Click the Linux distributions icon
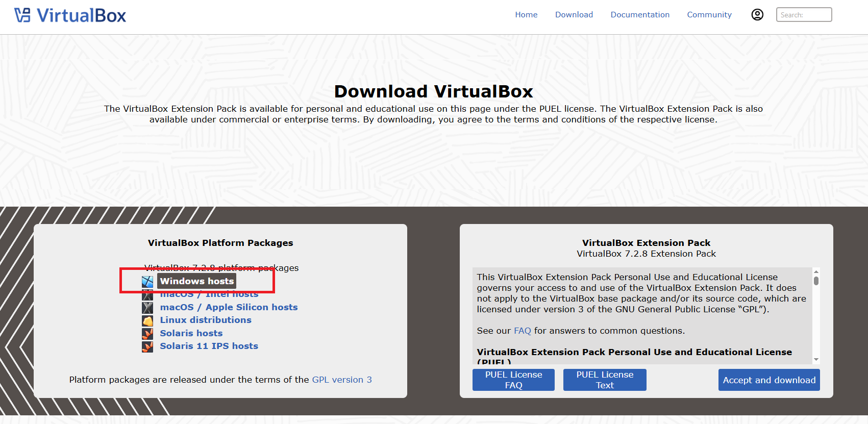Viewport: 868px width, 424px height. tap(147, 320)
